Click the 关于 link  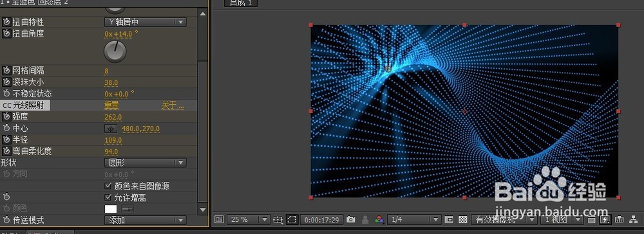173,105
